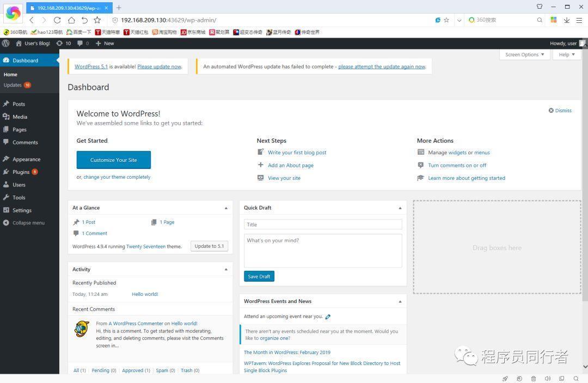The width and height of the screenshot is (588, 383).
Task: Click View your site link
Action: tap(284, 178)
